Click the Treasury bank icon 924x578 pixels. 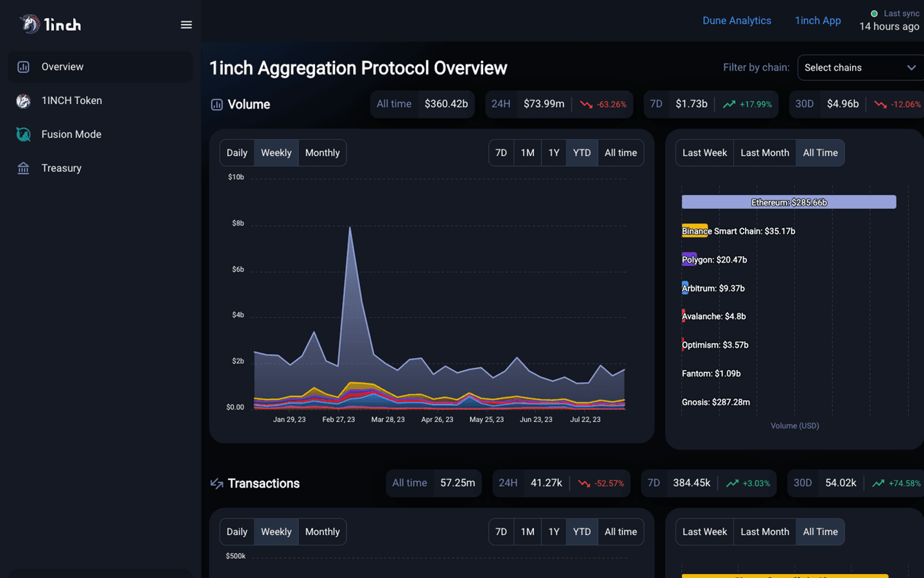pyautogui.click(x=23, y=168)
